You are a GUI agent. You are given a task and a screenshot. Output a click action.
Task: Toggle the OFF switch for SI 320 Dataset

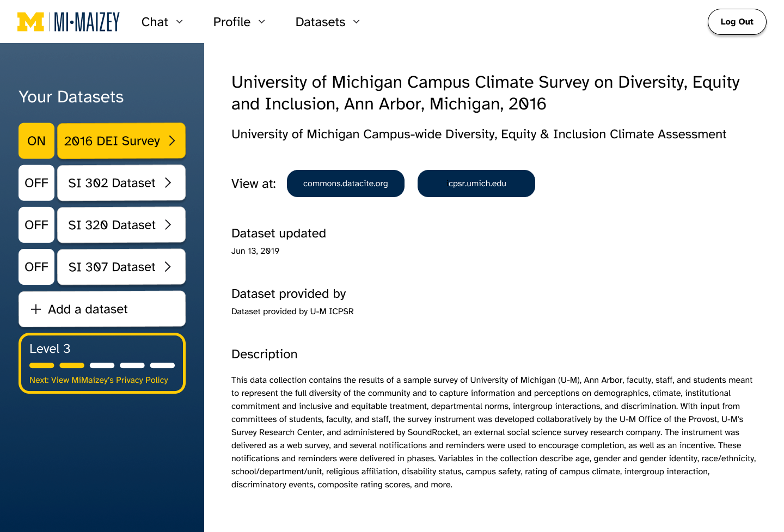point(36,225)
